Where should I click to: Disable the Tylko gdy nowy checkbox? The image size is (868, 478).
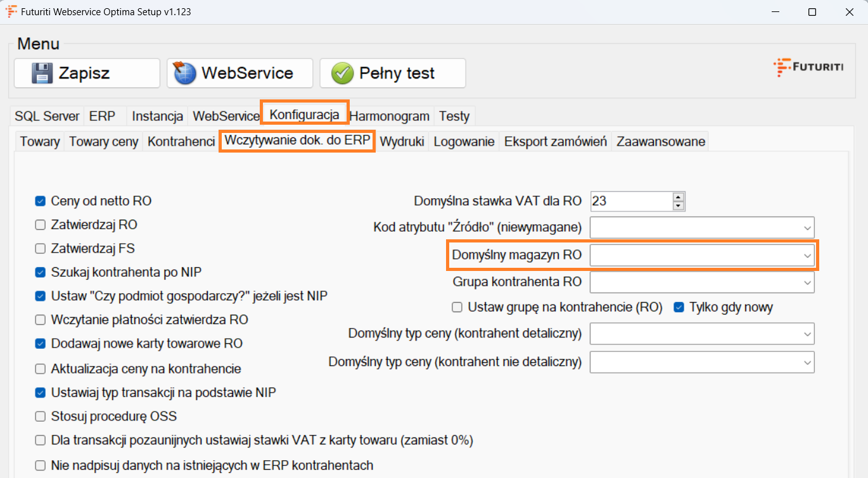(x=679, y=308)
